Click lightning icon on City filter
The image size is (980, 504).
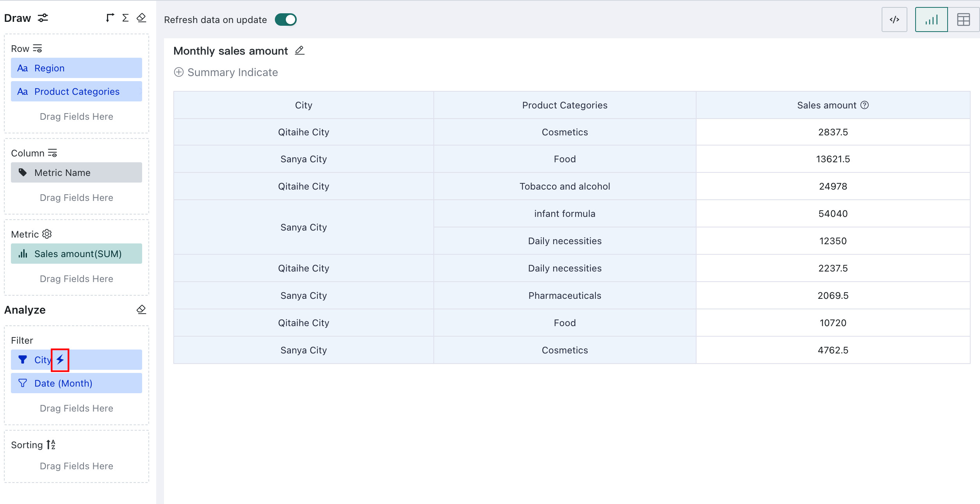[x=60, y=360]
